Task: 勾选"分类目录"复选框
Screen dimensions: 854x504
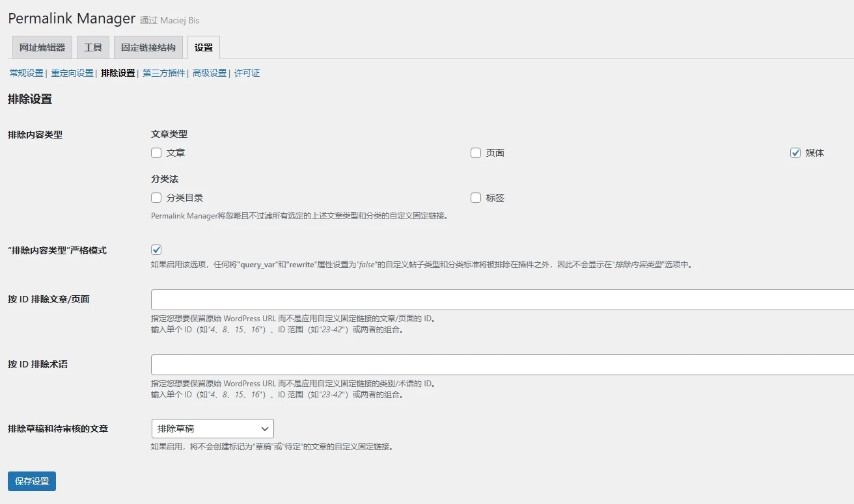Action: [x=156, y=197]
